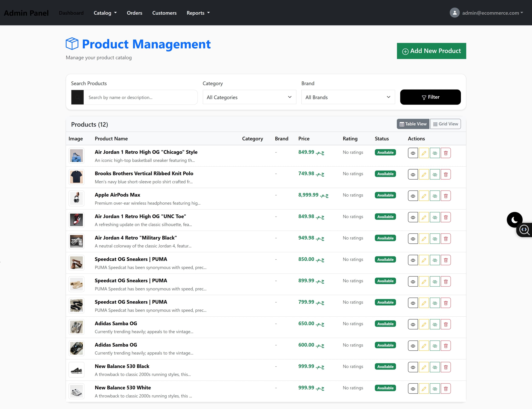Switch to Table View
The height and width of the screenshot is (409, 532).
(413, 124)
